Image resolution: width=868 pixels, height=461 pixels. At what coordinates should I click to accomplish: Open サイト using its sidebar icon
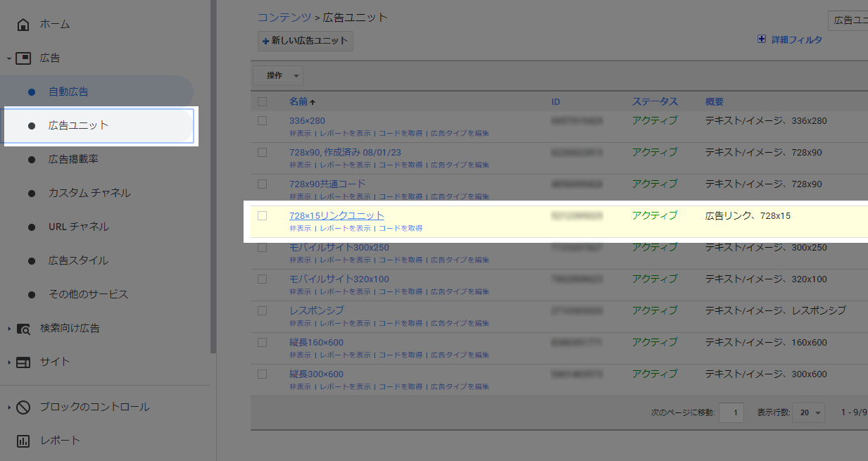point(23,362)
